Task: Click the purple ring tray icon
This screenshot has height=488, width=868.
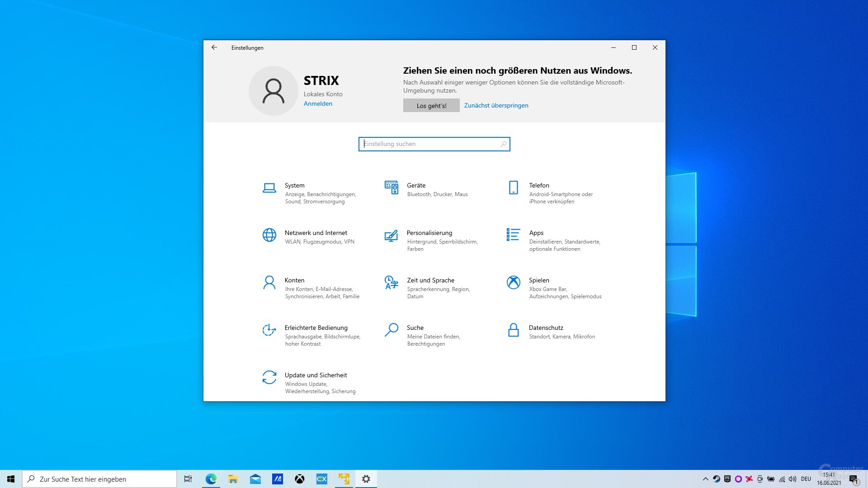Action: click(x=738, y=479)
